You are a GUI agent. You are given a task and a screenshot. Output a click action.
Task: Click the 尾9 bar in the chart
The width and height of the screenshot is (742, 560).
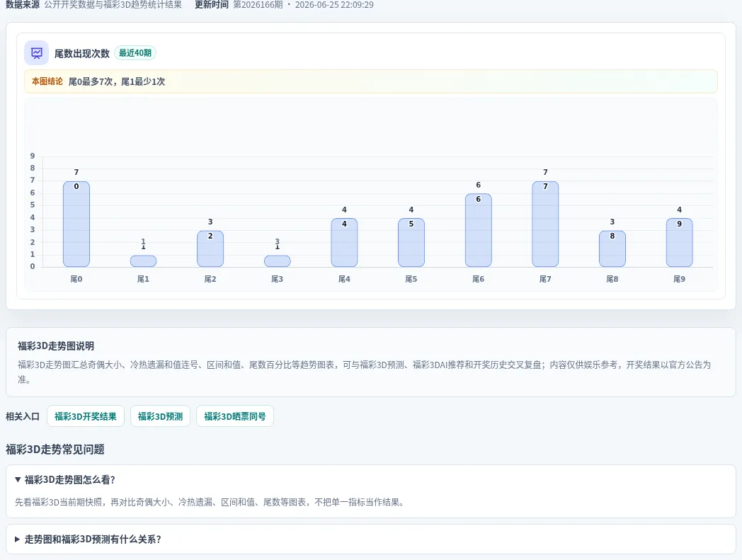tap(680, 242)
